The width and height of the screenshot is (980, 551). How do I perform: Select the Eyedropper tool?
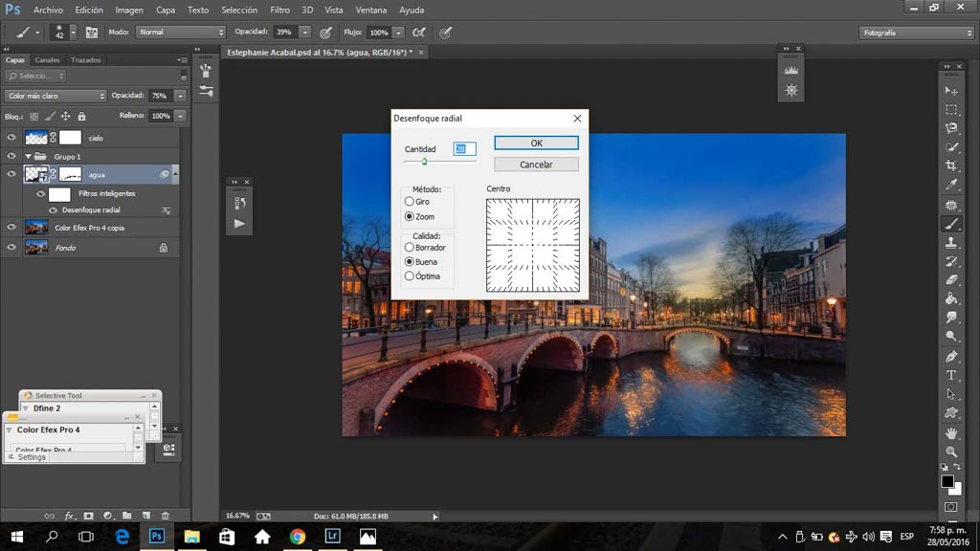[x=951, y=185]
